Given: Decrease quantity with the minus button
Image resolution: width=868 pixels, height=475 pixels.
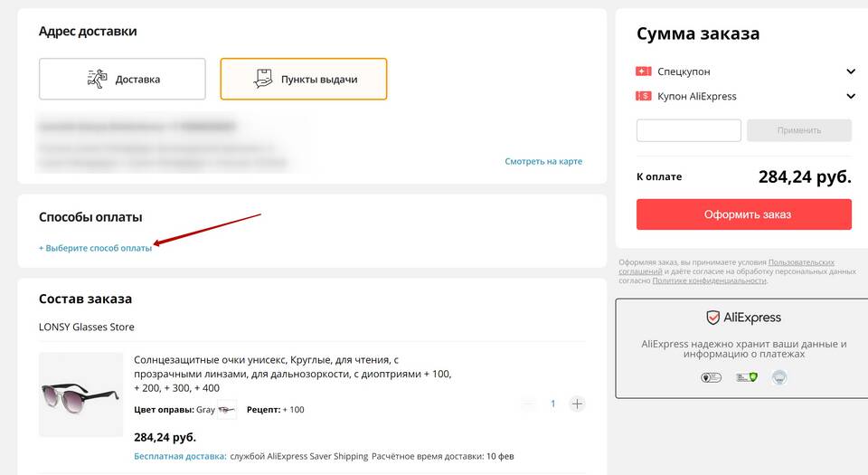Looking at the screenshot, I should (x=528, y=404).
